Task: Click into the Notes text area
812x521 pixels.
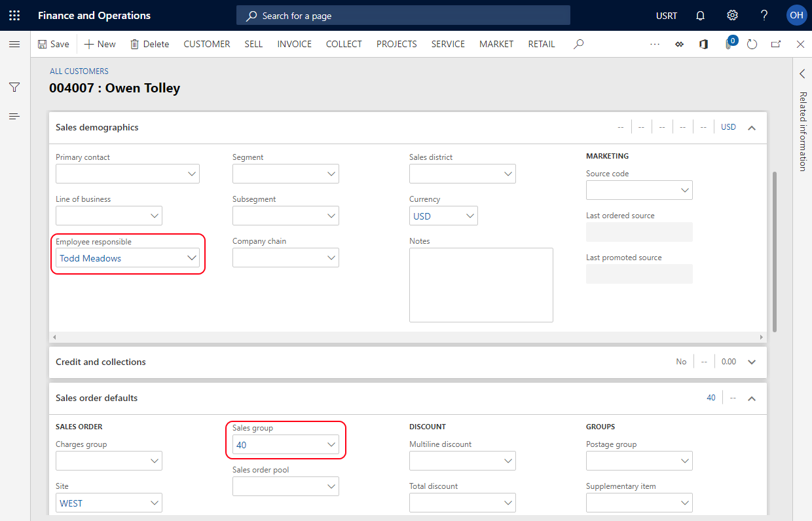Action: tap(481, 285)
